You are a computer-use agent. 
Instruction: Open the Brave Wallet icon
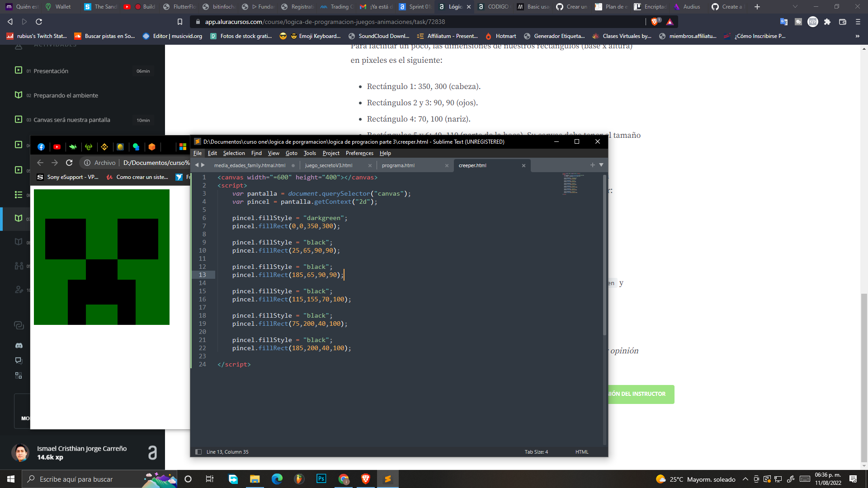point(843,22)
